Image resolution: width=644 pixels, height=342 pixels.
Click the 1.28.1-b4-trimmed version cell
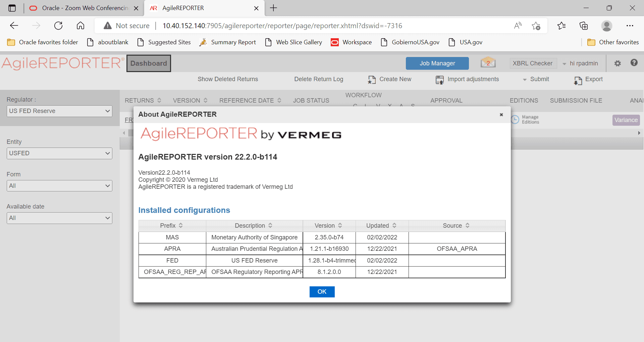329,261
